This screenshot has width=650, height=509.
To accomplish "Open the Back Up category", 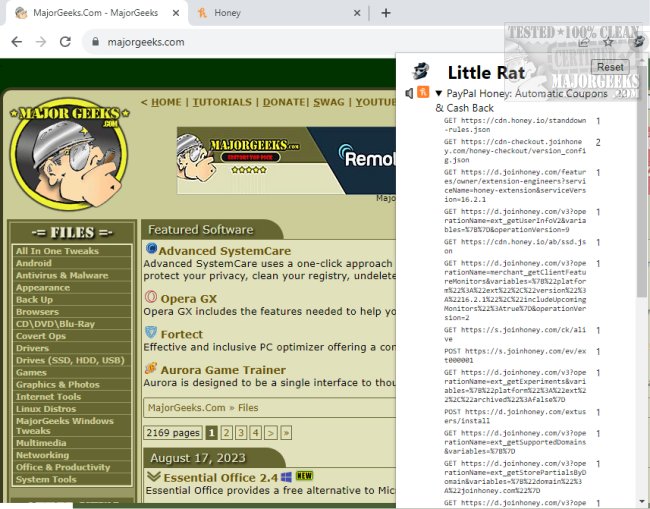I will click(34, 300).
